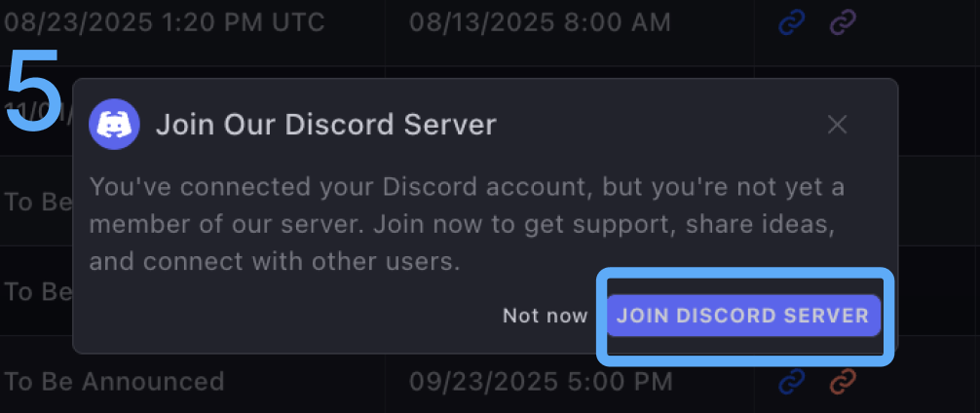Image resolution: width=980 pixels, height=413 pixels.
Task: Open the blue link icon in 08/13/2025 row
Action: coord(791,23)
